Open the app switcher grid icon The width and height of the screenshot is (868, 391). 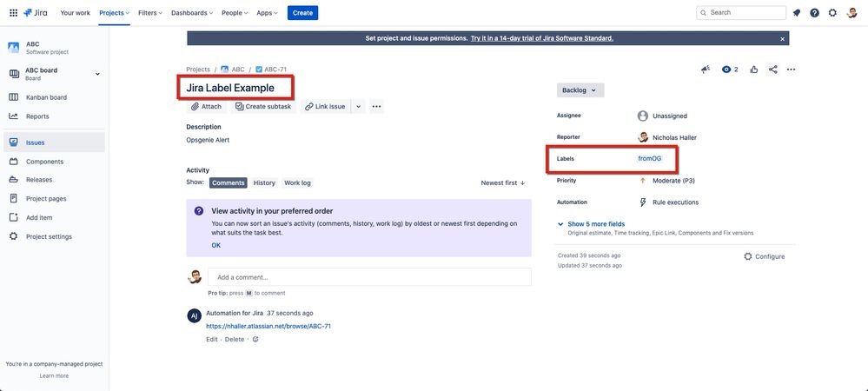[x=13, y=13]
